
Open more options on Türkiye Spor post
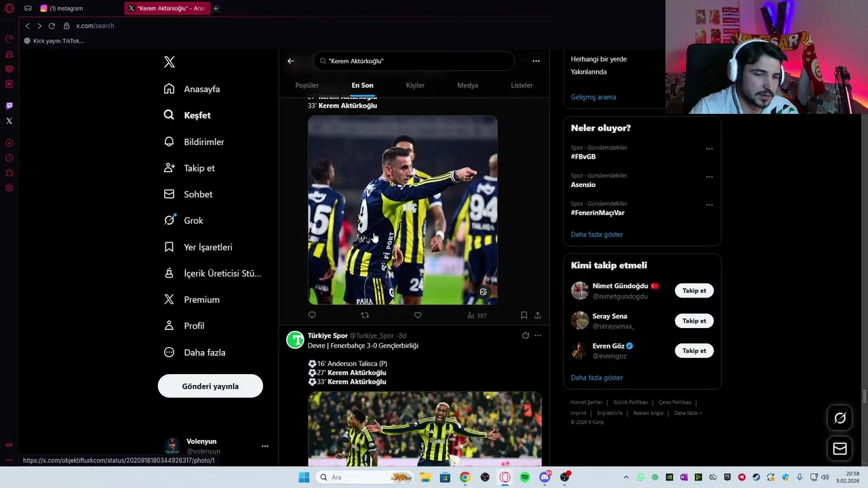pos(538,335)
